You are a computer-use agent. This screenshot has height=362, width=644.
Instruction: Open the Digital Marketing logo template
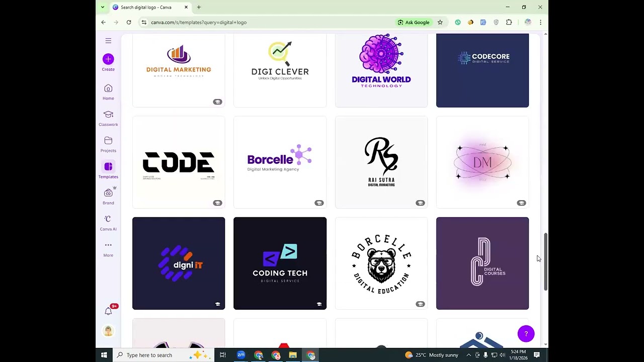point(179,70)
